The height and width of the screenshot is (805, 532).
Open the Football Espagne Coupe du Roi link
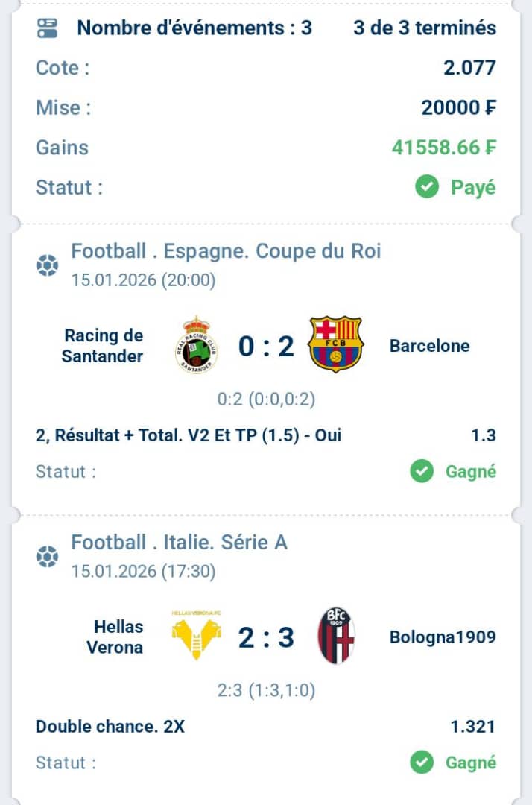point(226,251)
